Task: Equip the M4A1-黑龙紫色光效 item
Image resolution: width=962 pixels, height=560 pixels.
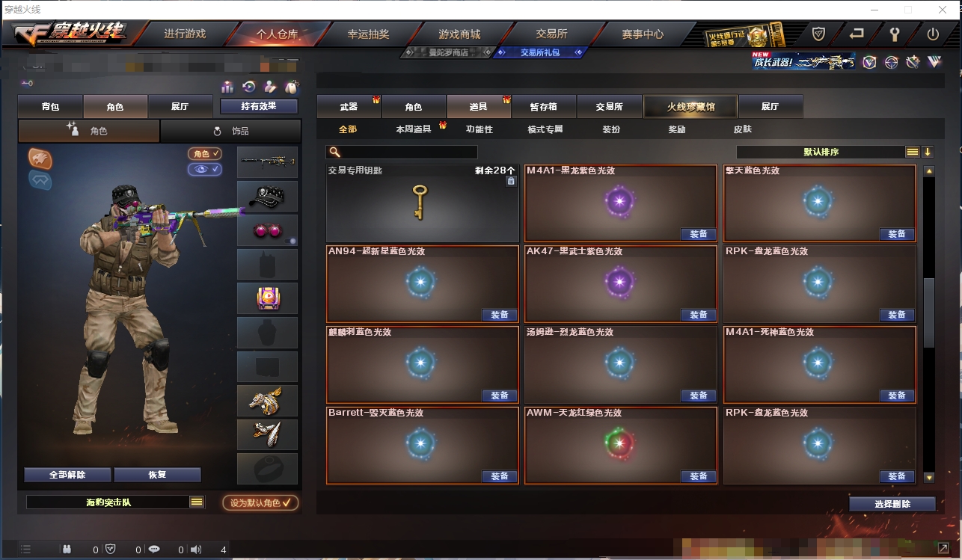Action: coord(699,234)
